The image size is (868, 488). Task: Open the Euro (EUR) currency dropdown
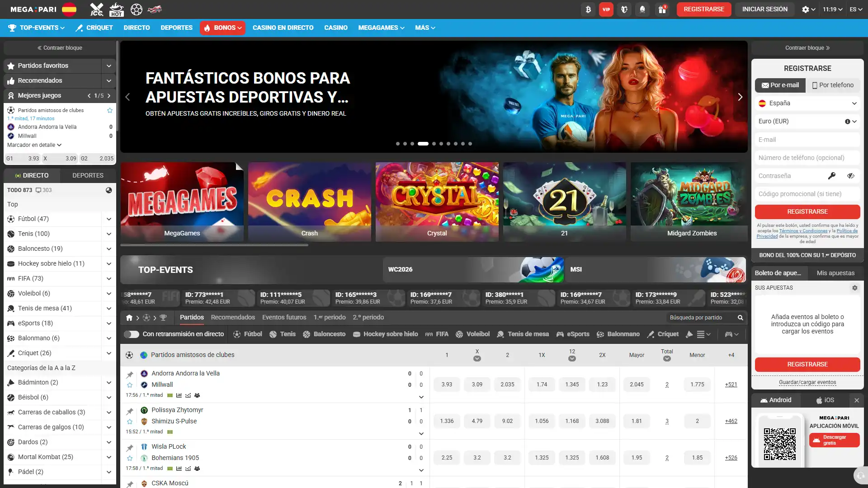point(807,122)
